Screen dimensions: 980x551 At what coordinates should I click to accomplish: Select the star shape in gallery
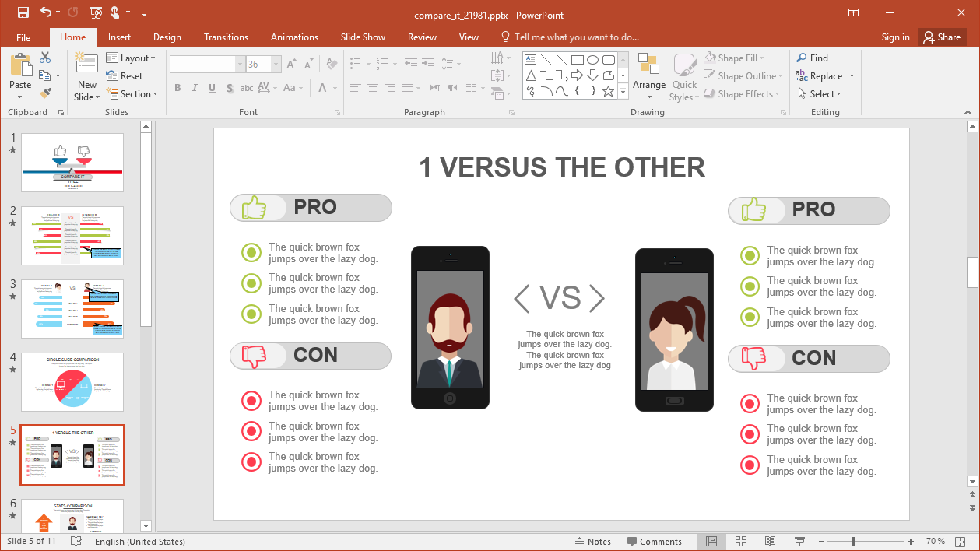(609, 91)
